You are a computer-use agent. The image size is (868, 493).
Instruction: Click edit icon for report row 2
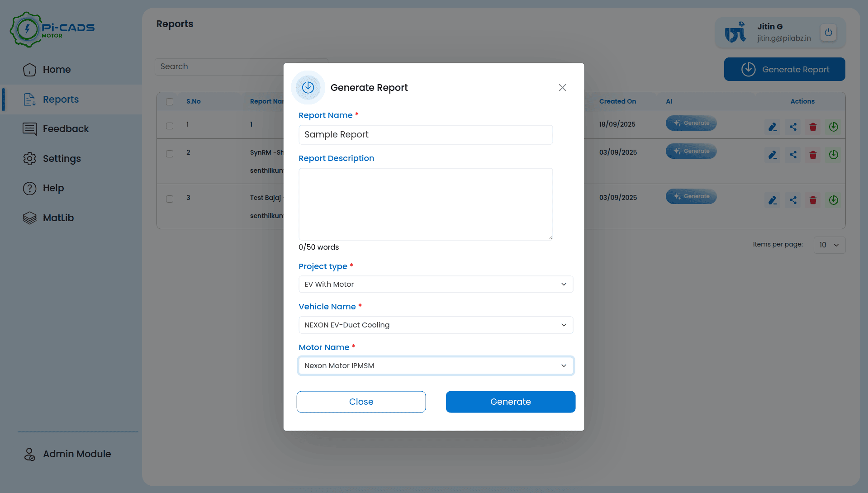(773, 155)
